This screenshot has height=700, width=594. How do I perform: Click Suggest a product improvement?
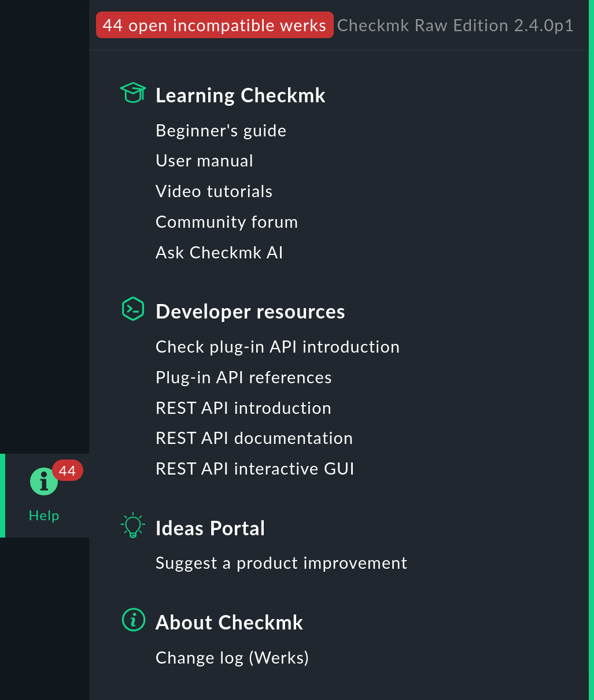(282, 563)
